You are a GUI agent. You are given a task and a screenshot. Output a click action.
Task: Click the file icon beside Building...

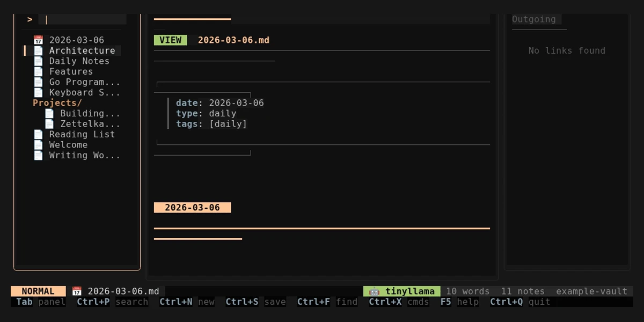coord(49,113)
